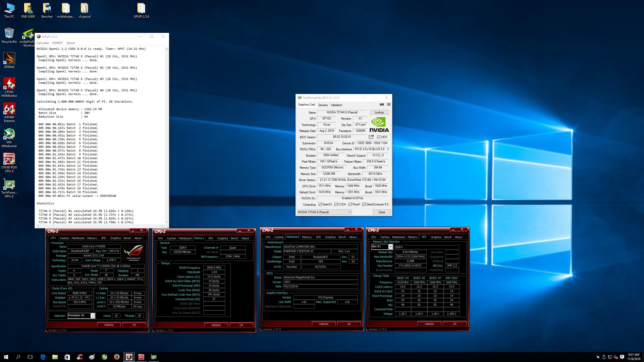Viewport: 644px width, 362px height.
Task: Open the END USER folder icon
Action: (28, 11)
